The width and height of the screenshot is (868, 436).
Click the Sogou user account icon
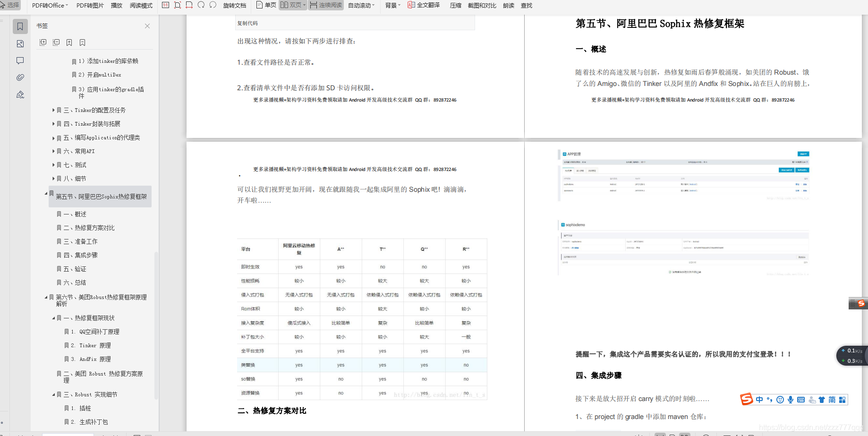click(812, 400)
